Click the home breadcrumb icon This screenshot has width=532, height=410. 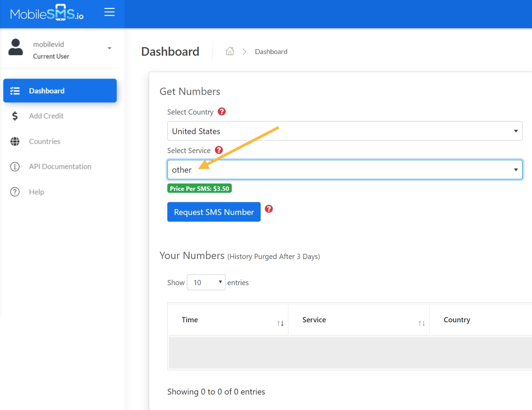230,52
